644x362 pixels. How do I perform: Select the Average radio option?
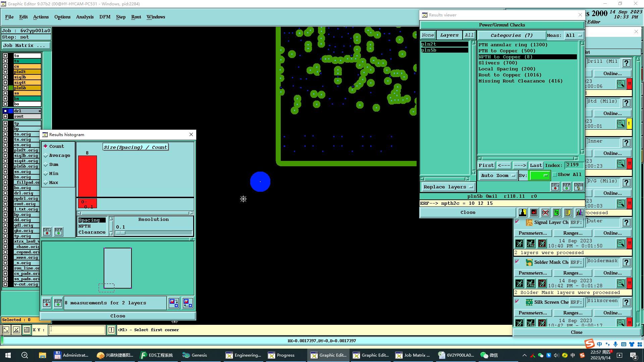tap(46, 156)
